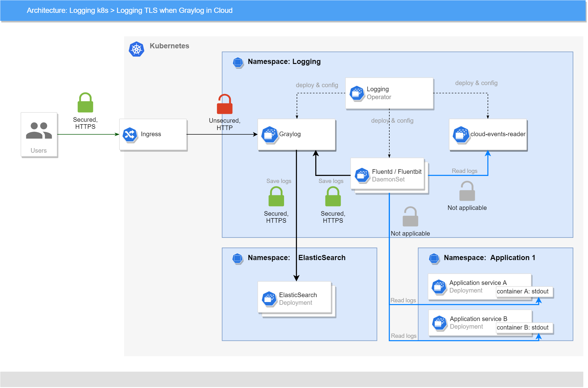Click the green lock above Users arrow
This screenshot has height=388, width=588.
coord(85,103)
